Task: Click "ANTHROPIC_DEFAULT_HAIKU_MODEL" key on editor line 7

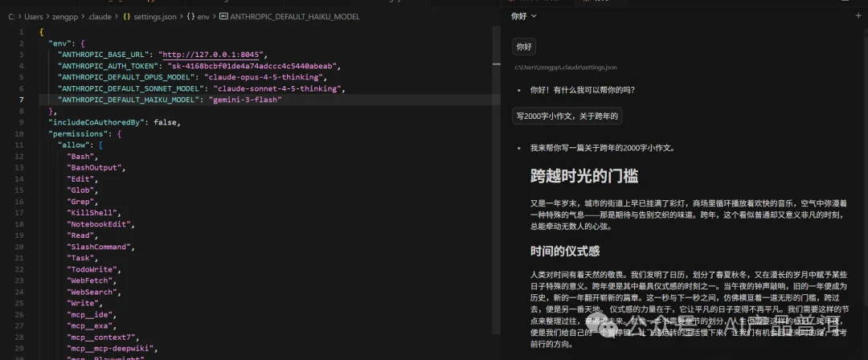Action: [x=127, y=100]
